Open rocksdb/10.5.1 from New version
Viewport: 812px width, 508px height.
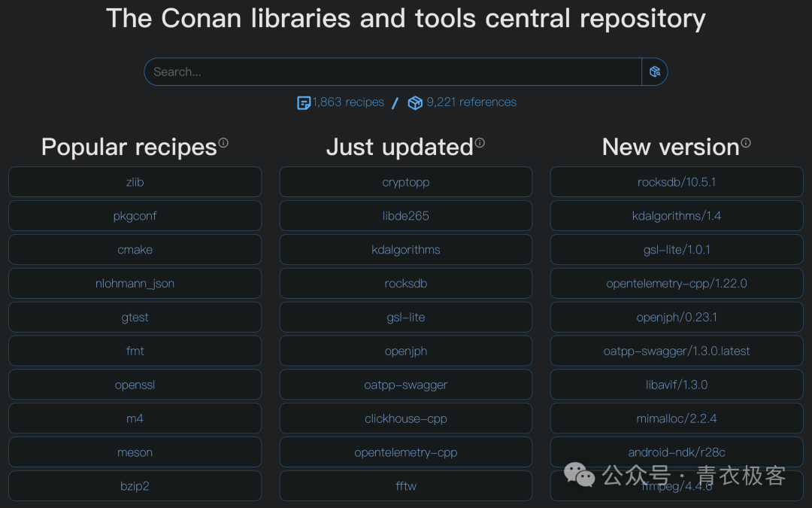coord(676,181)
